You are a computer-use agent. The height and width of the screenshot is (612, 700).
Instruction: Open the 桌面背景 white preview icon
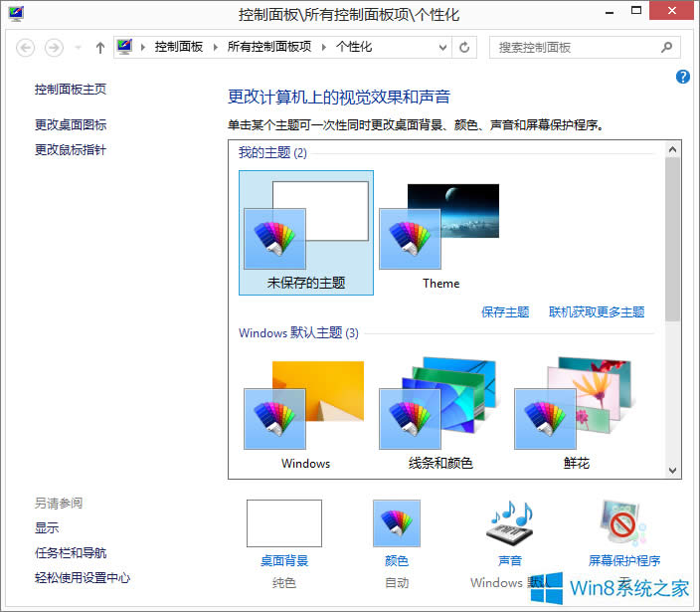click(284, 523)
